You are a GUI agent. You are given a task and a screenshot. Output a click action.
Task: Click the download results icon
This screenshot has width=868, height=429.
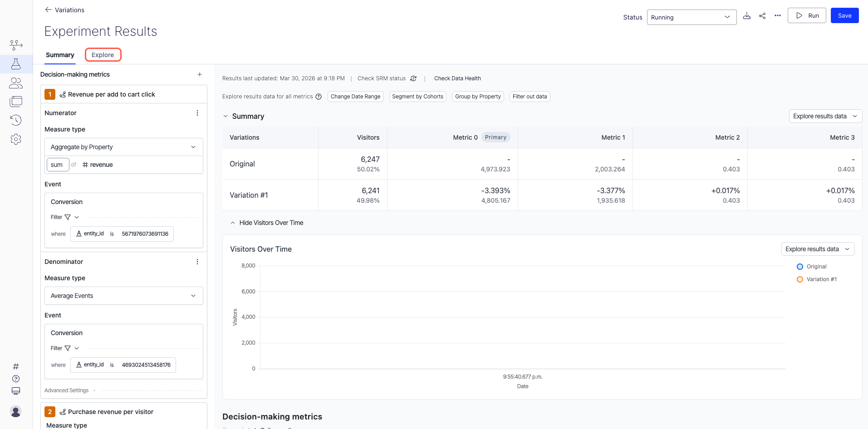(x=747, y=16)
